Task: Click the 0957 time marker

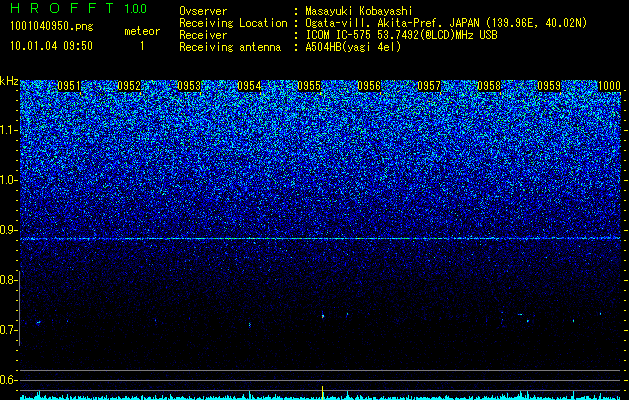Action: [429, 86]
